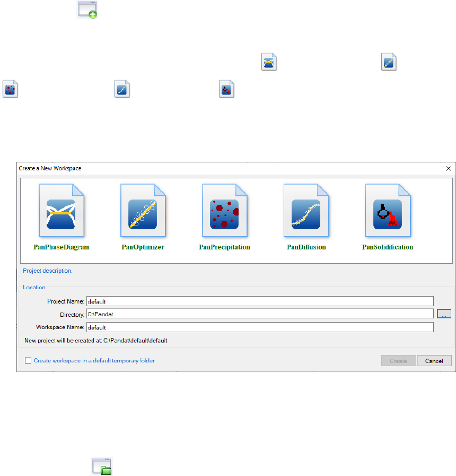
Task: Click the Project description text
Action: pyautogui.click(x=48, y=271)
